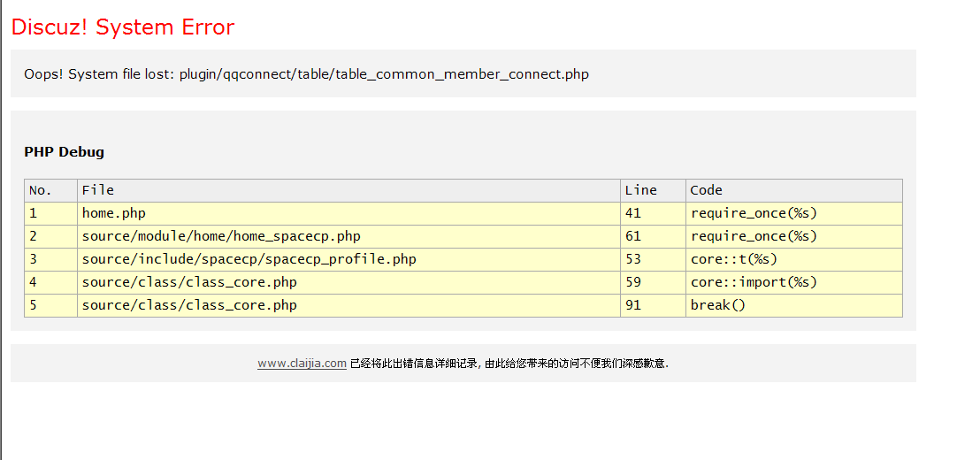Viewport: 980px width, 460px height.
Task: Select class_core.php file path in row 4
Action: [x=189, y=282]
